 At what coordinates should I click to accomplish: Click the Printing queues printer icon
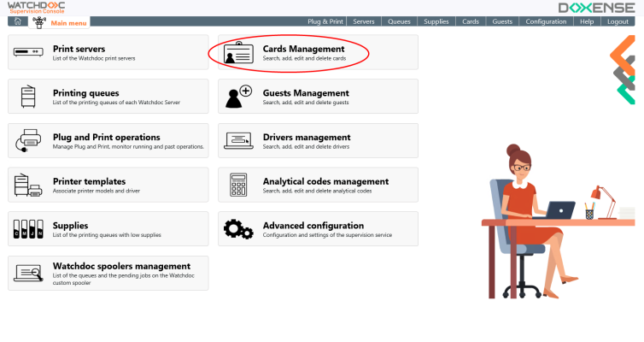pyautogui.click(x=27, y=97)
